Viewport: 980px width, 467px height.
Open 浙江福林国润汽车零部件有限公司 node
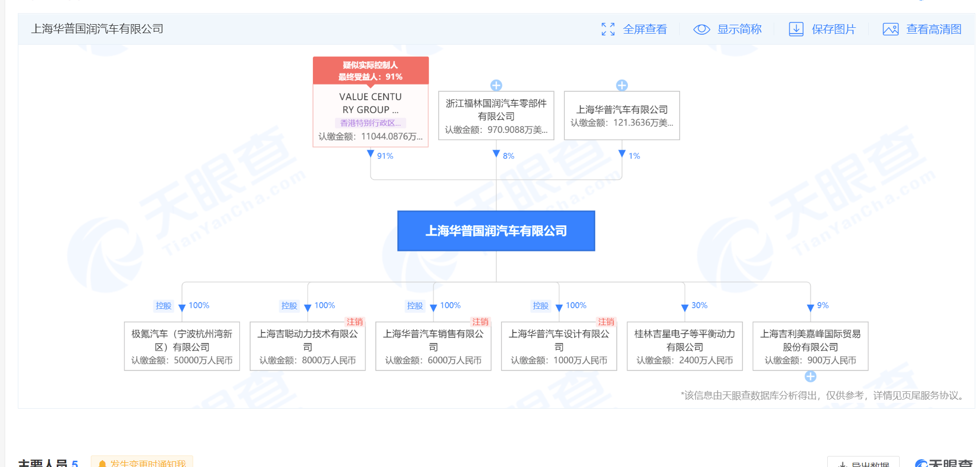click(x=496, y=116)
